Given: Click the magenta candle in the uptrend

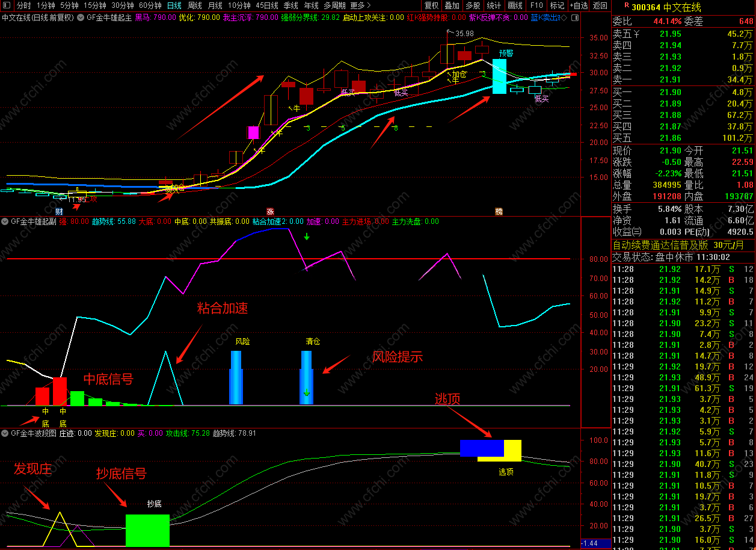Looking at the screenshot, I should click(253, 132).
